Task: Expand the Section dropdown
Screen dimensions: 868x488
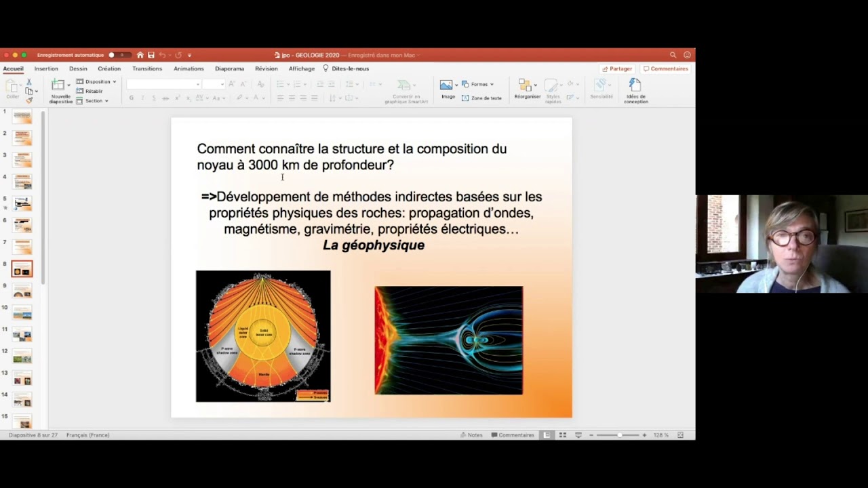Action: [x=92, y=101]
